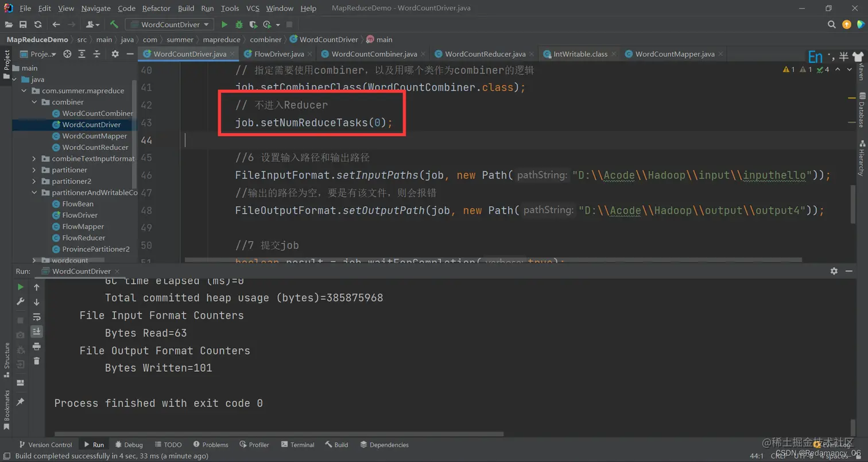Viewport: 868px width, 462px height.
Task: Click the Up the Stack Trace arrow
Action: [x=37, y=287]
